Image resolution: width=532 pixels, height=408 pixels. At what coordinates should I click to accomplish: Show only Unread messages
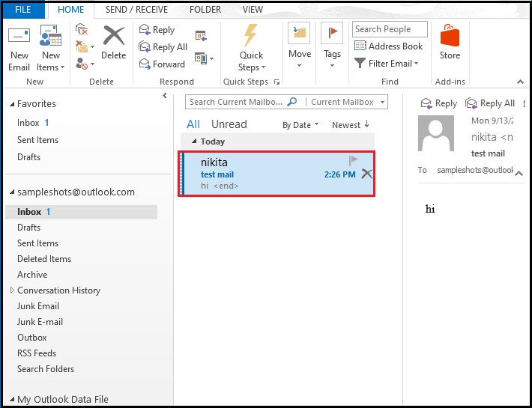click(x=229, y=124)
